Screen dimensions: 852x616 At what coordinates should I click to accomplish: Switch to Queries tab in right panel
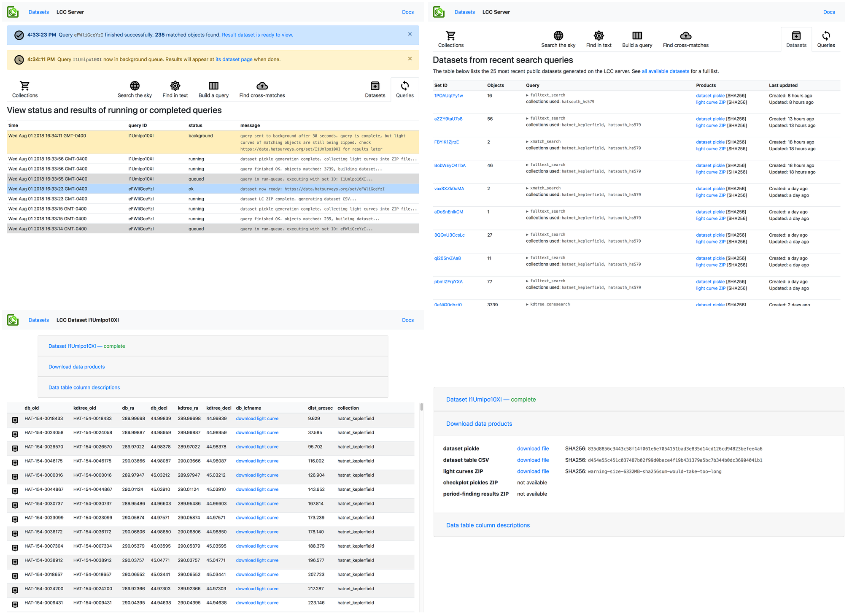coord(825,39)
